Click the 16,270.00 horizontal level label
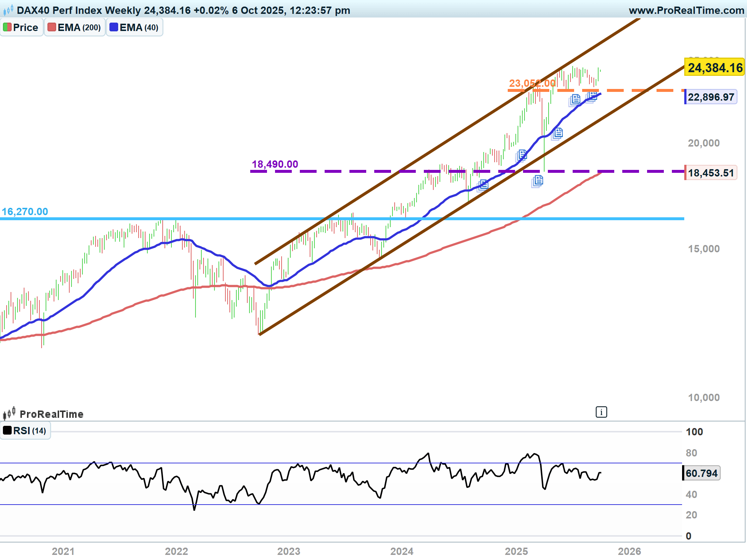Screen dimensions: 747x560 pyautogui.click(x=25, y=211)
